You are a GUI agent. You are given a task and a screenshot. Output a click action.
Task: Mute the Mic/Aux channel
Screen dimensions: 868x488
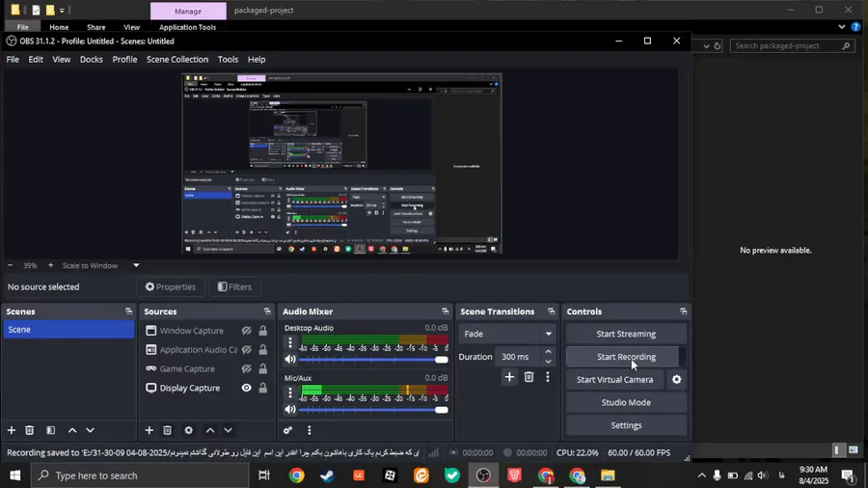coord(290,410)
